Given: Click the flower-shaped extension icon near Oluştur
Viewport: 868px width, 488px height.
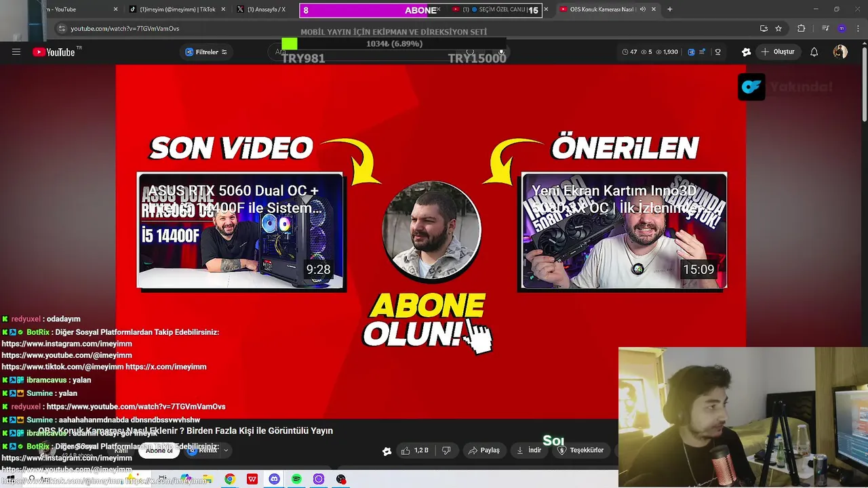Looking at the screenshot, I should coord(746,52).
